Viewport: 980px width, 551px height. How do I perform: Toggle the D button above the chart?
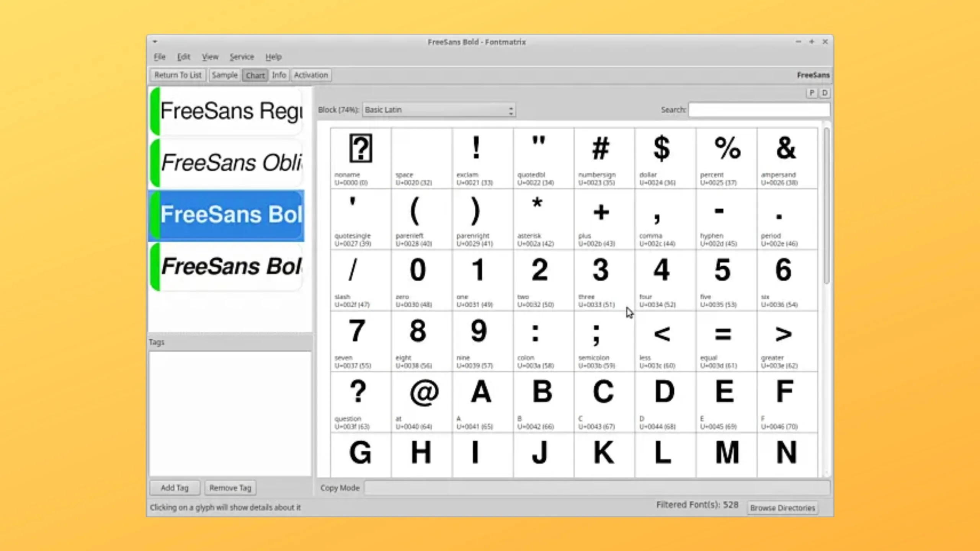(x=825, y=93)
